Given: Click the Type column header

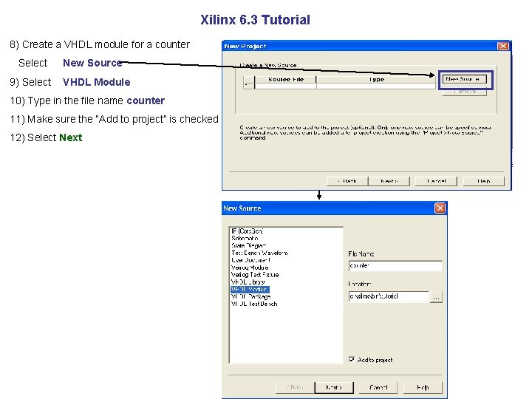Looking at the screenshot, I should pos(376,79).
